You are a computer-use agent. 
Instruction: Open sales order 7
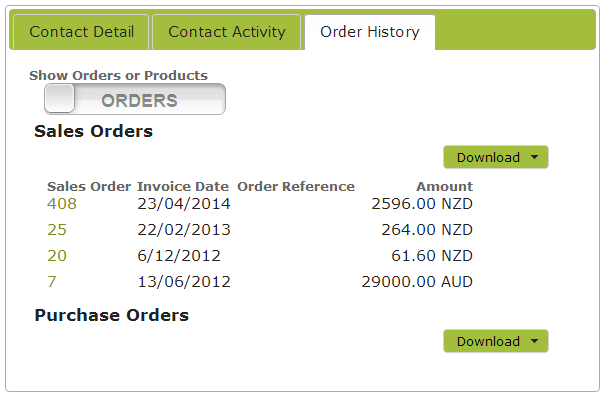point(52,281)
